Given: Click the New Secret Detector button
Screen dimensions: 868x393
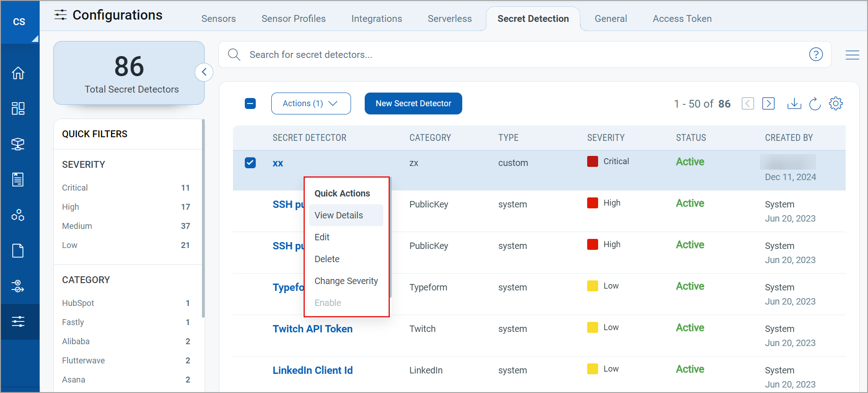Looking at the screenshot, I should click(413, 103).
